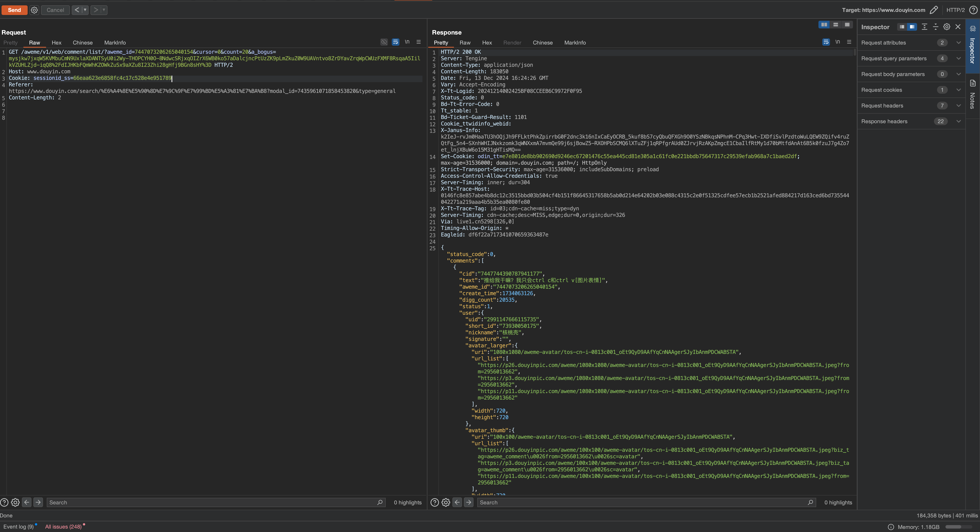Go to next request search match

(38, 502)
